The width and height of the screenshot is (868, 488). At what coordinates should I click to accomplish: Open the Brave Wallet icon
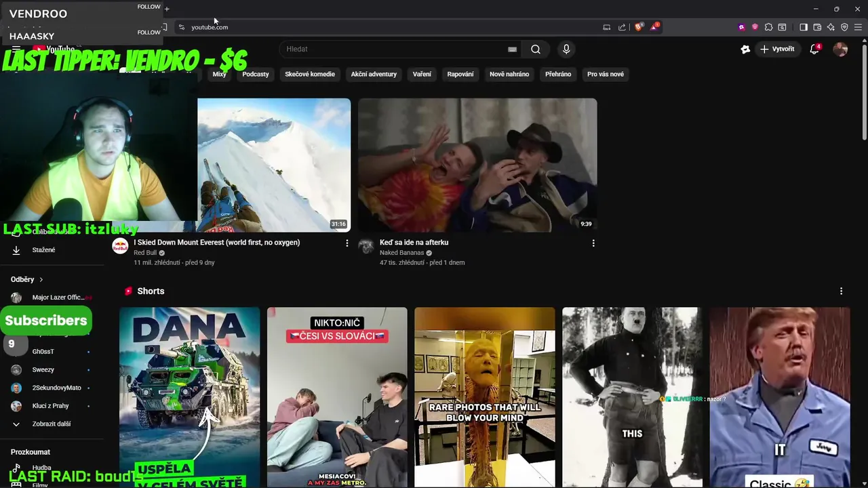(x=817, y=27)
